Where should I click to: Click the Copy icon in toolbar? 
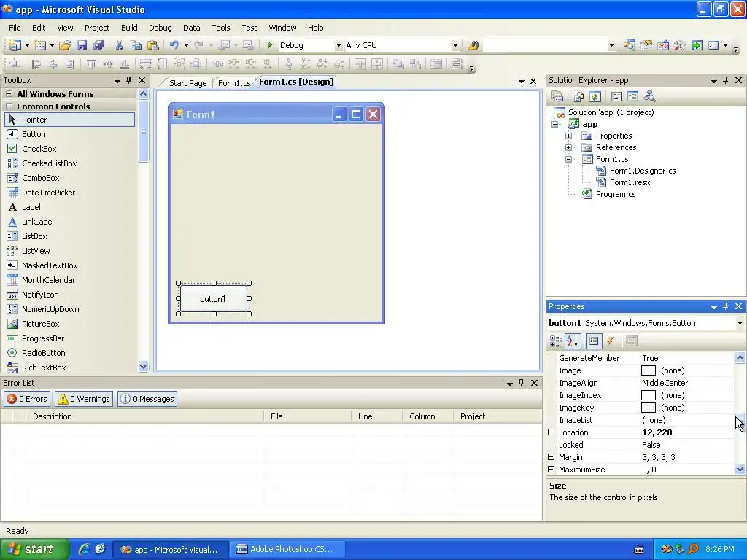pos(136,45)
